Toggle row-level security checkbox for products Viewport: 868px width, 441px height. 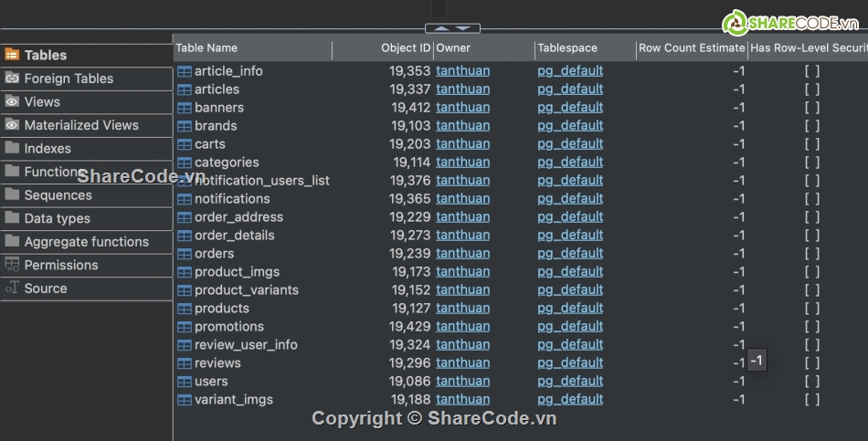pyautogui.click(x=812, y=309)
